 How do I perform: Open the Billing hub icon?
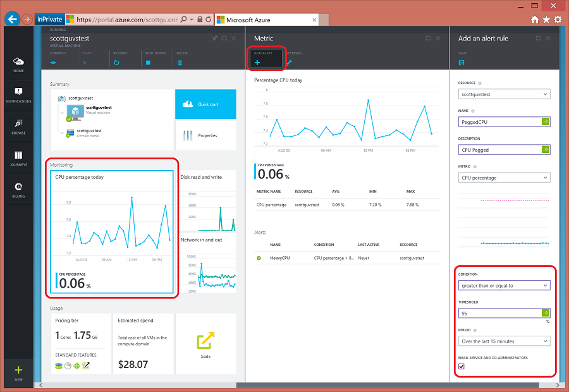point(18,190)
